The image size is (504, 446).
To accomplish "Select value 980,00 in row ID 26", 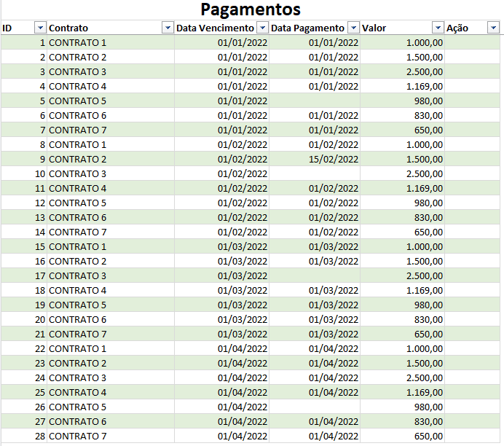I will coord(403,407).
